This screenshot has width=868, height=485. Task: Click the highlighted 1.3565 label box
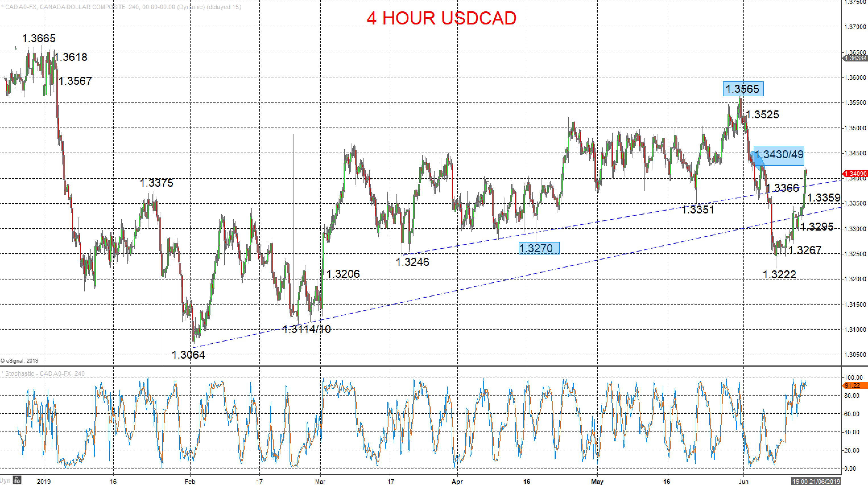point(743,89)
